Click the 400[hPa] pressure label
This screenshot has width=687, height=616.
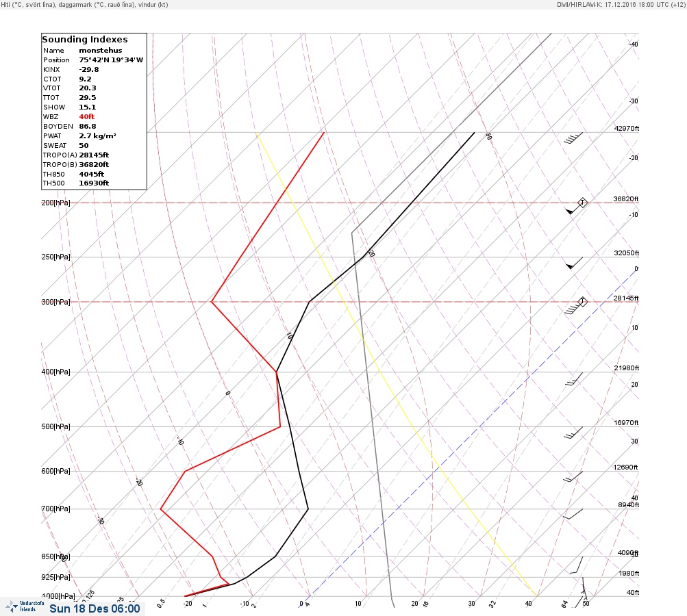(x=55, y=372)
